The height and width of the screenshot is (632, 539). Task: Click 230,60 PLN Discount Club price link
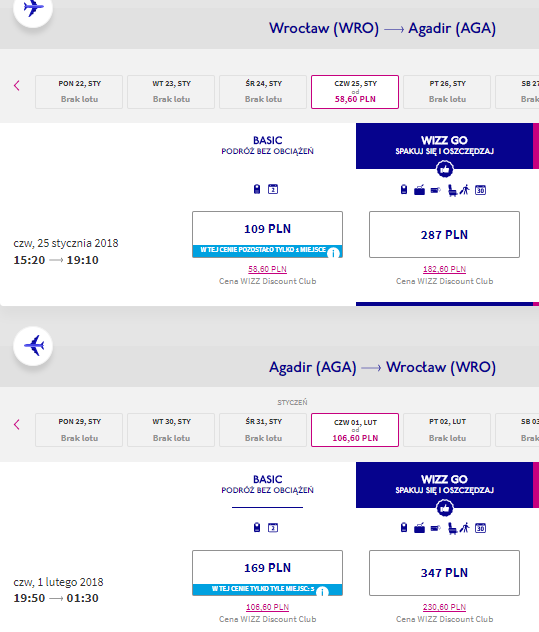point(444,607)
